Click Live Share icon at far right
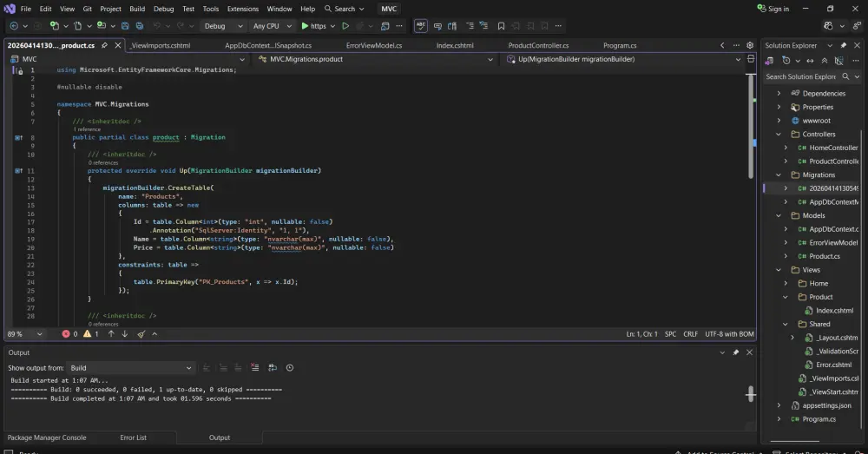Screen dimensions: 868x454 [858, 26]
